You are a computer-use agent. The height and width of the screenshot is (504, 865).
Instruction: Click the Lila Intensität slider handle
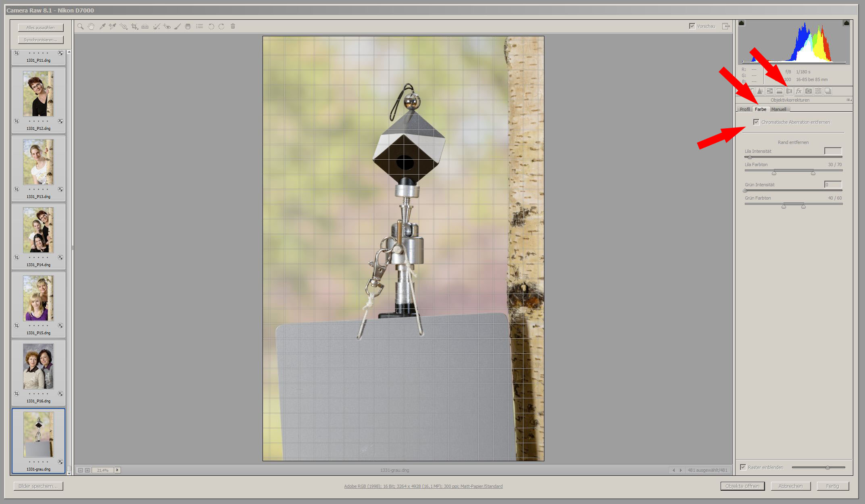749,157
